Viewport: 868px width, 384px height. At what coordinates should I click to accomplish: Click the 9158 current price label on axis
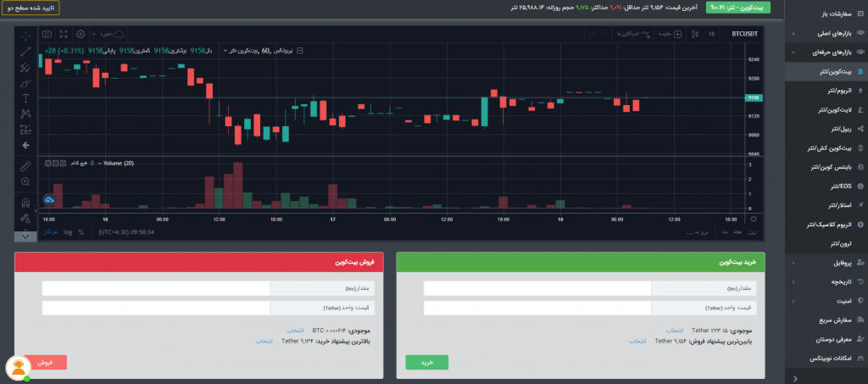753,97
